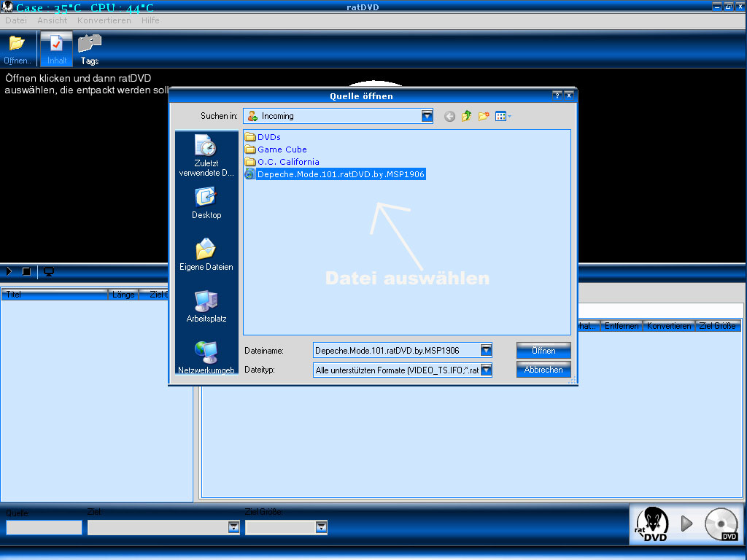Screen dimensions: 747x560
Task: Open the Tags toolbar tool
Action: [90, 49]
